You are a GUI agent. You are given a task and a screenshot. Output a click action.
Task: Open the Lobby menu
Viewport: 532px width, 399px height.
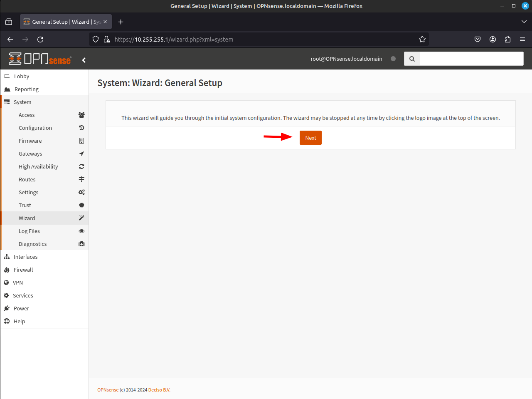click(22, 76)
